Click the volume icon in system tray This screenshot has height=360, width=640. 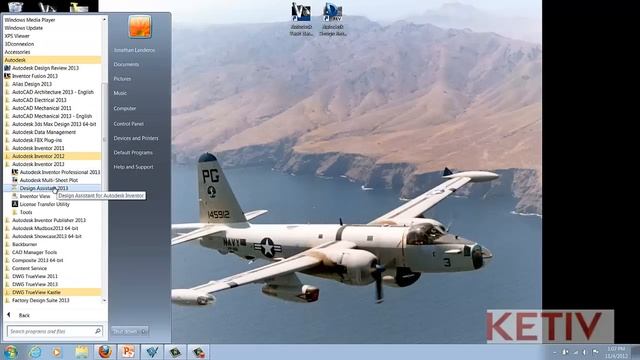click(584, 352)
